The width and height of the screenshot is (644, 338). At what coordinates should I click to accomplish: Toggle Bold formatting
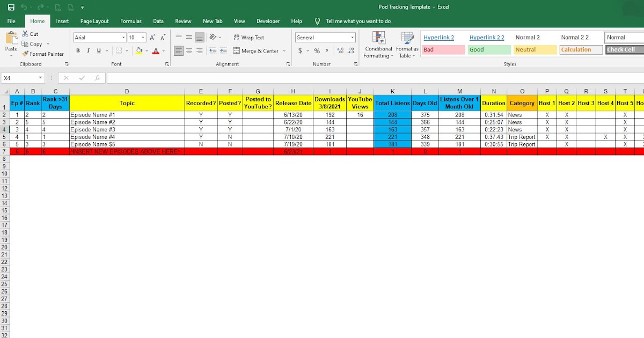(x=78, y=50)
